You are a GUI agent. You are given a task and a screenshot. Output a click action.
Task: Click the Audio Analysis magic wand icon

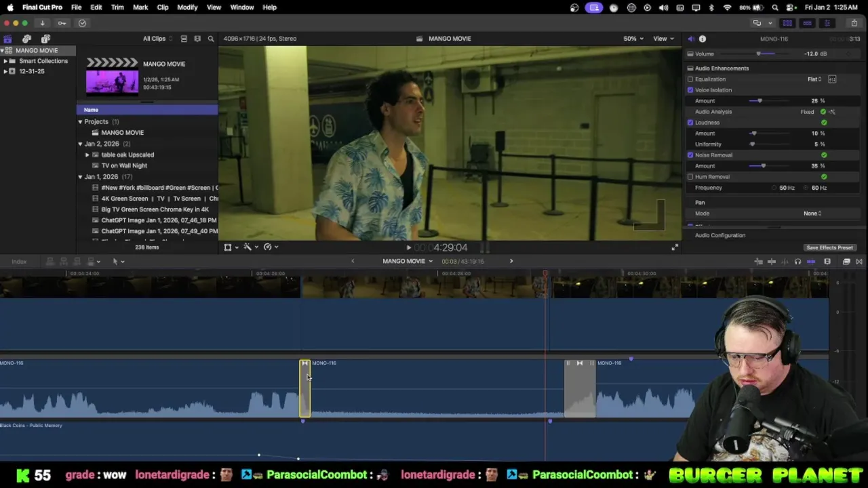point(832,112)
